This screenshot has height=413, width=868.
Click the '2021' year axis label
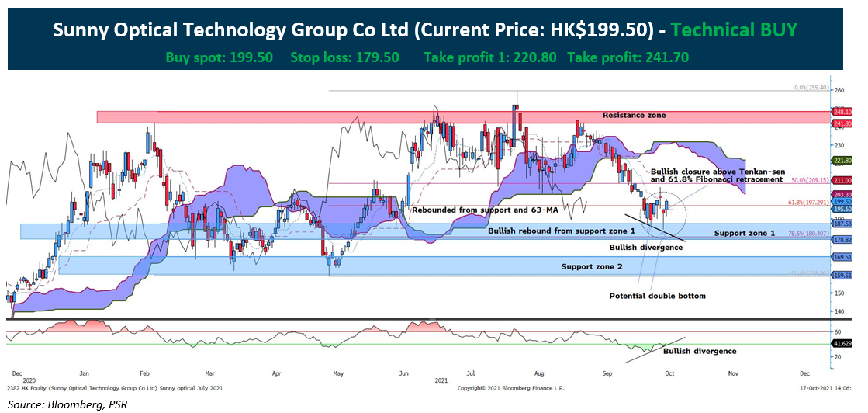(x=441, y=381)
